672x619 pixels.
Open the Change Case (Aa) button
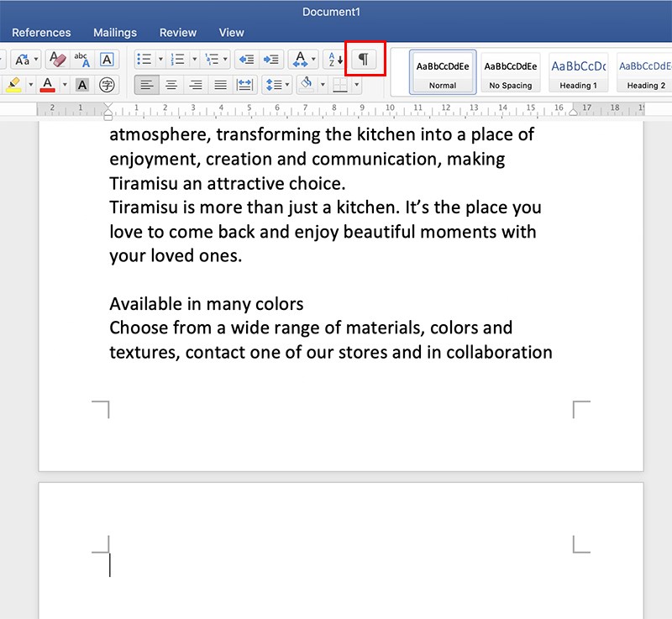pos(23,59)
